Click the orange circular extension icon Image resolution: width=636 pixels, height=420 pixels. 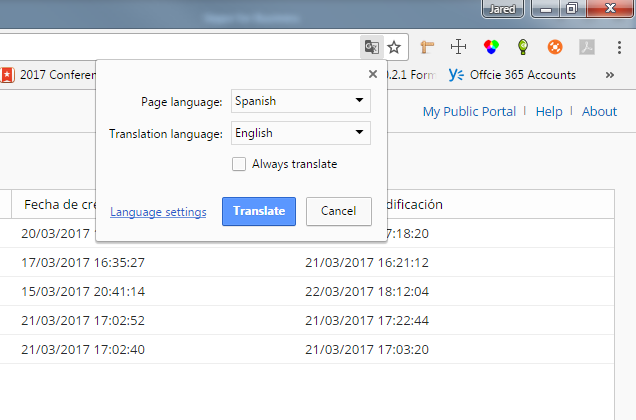pos(554,46)
